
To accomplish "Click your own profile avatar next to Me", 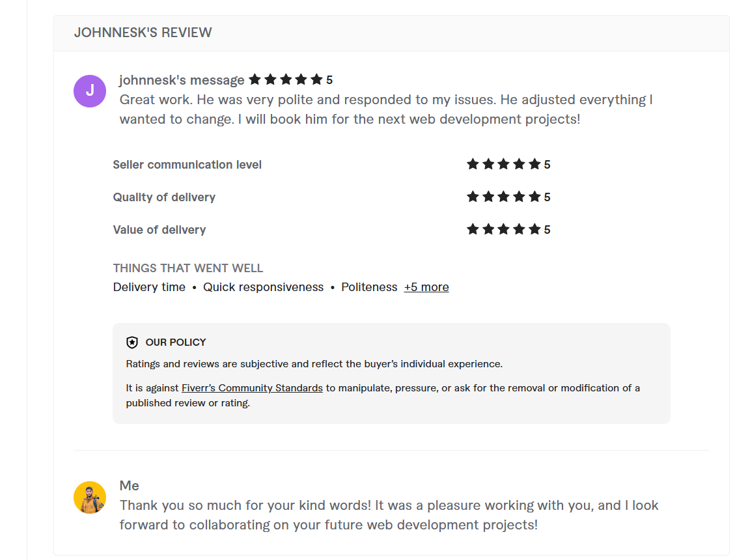I will pyautogui.click(x=89, y=497).
